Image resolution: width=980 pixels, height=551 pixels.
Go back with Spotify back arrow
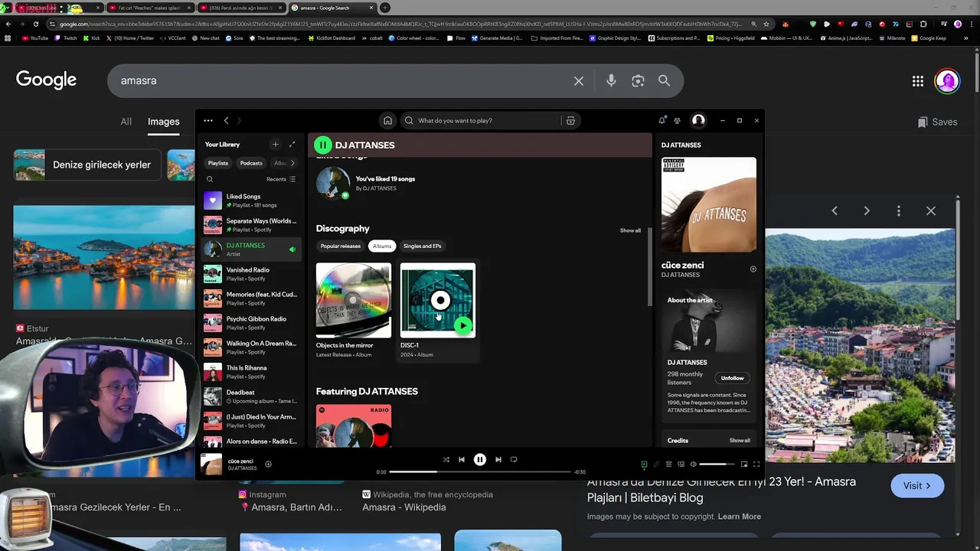[x=226, y=120]
